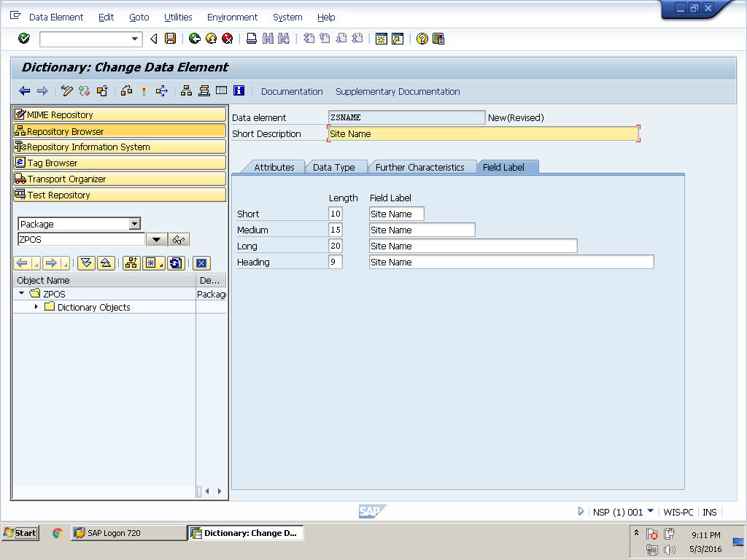Screen dimensions: 747x560
Task: Click the Refresh object list icon
Action: [175, 263]
